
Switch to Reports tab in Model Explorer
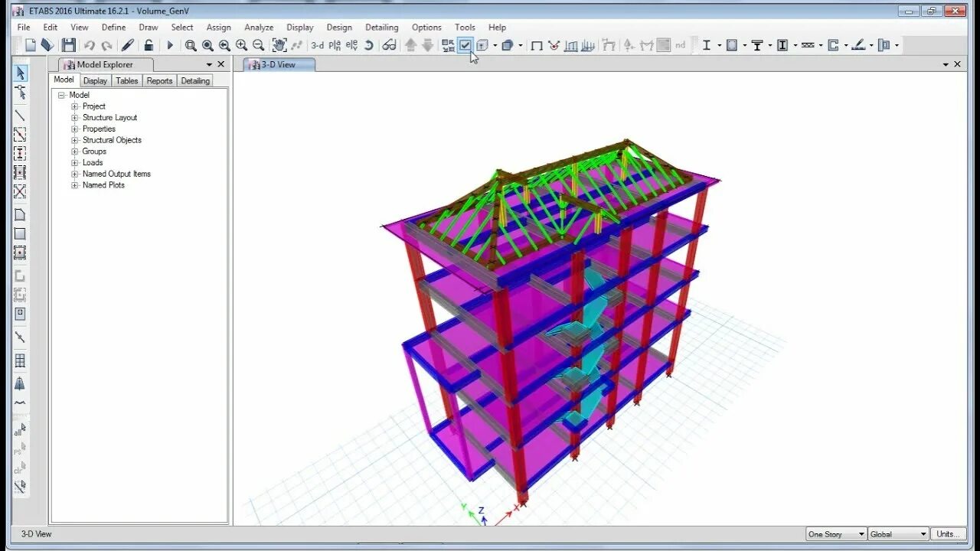159,80
